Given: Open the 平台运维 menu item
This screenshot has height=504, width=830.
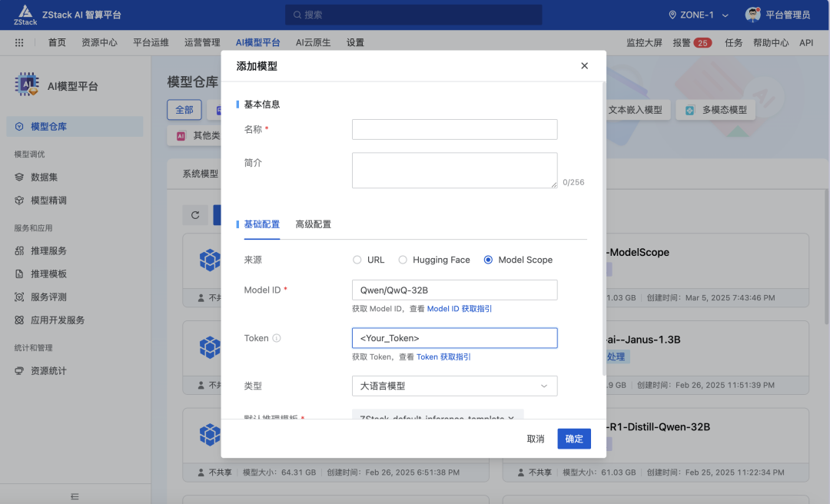Looking at the screenshot, I should pos(151,42).
